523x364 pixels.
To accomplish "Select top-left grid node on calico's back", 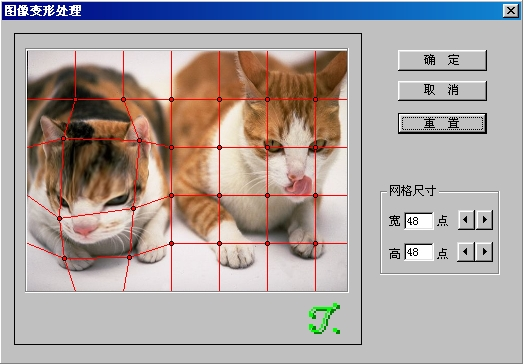I will 75,99.
